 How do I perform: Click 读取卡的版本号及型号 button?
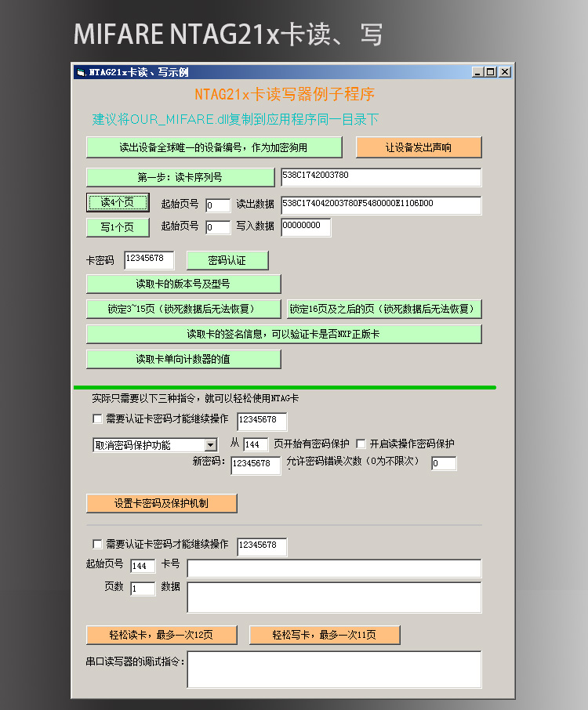point(183,284)
